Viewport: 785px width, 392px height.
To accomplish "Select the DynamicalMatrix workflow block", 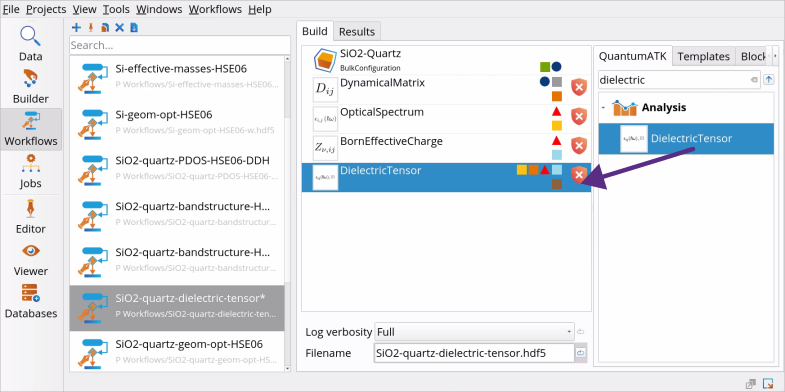I will click(x=447, y=90).
